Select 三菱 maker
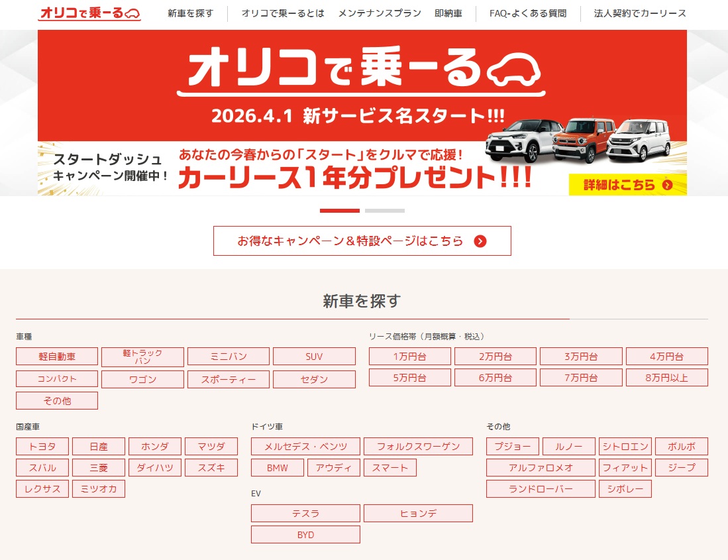This screenshot has height=560, width=728. [99, 468]
